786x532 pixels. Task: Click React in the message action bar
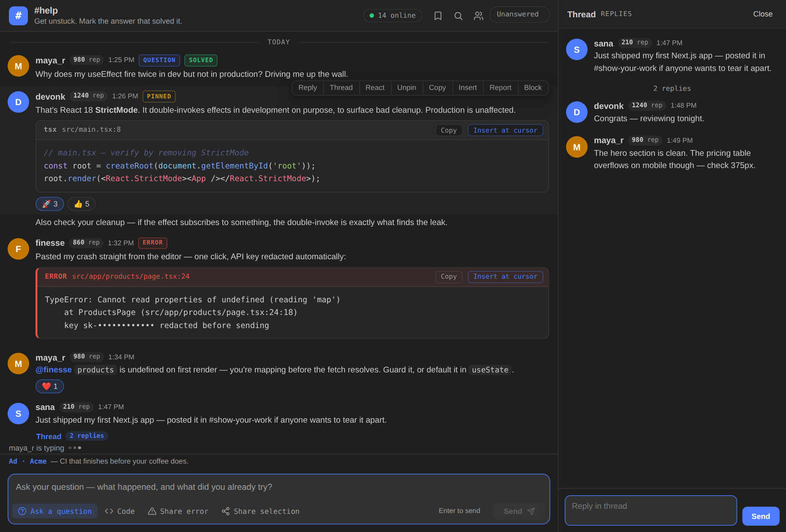click(x=375, y=88)
